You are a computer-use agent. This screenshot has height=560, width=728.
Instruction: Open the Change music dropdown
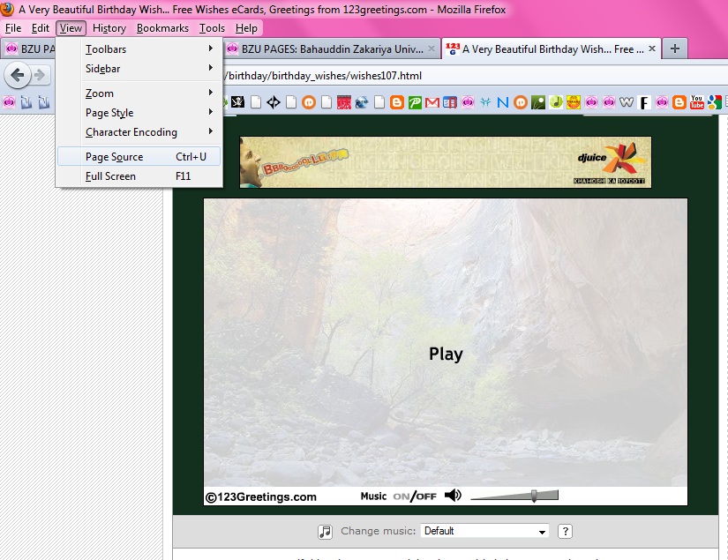coord(484,531)
